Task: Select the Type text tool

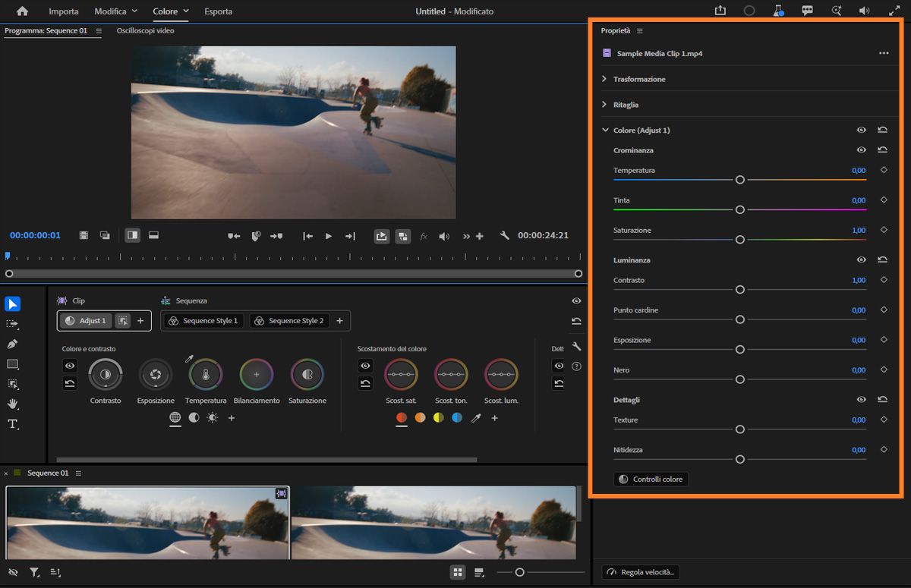Action: tap(12, 424)
